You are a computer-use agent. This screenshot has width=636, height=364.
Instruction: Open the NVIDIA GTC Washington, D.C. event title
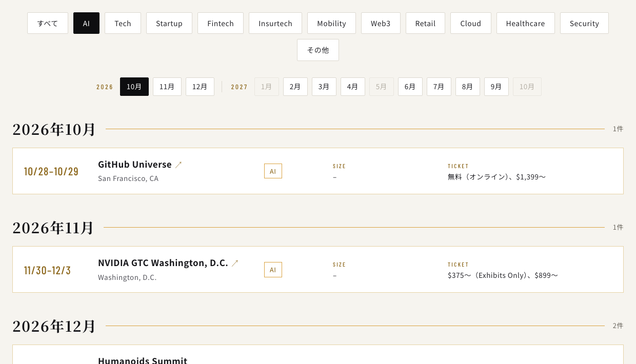[x=163, y=263]
